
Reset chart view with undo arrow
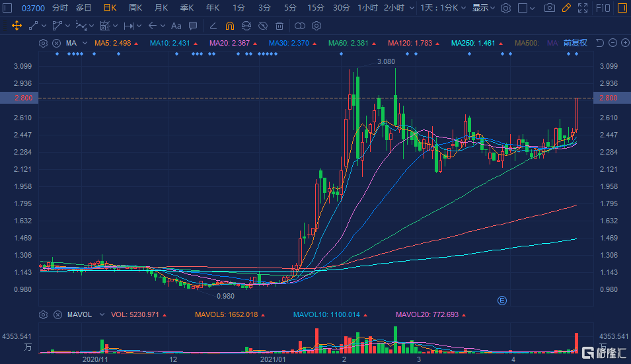click(x=599, y=43)
